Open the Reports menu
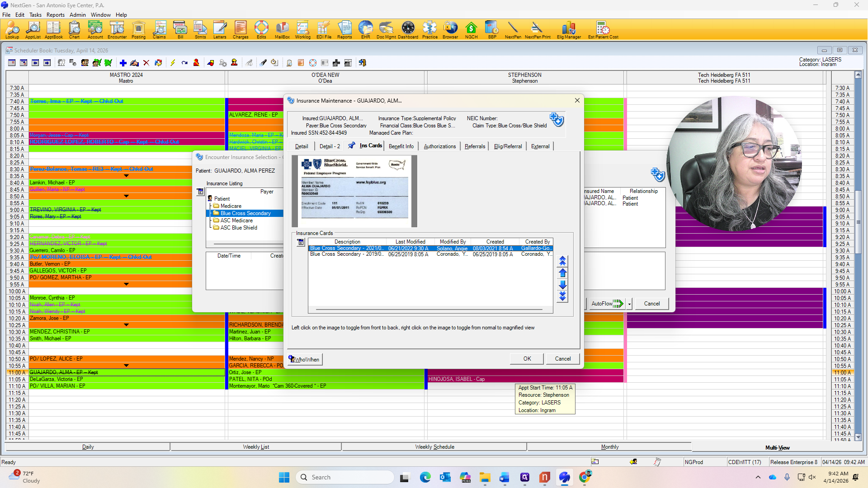The height and width of the screenshot is (488, 868). tap(55, 14)
